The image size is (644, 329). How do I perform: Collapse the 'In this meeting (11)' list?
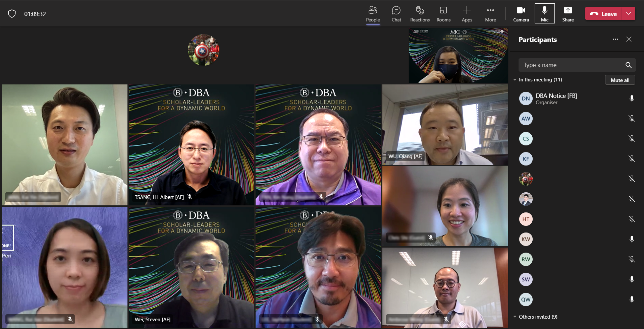(x=515, y=80)
